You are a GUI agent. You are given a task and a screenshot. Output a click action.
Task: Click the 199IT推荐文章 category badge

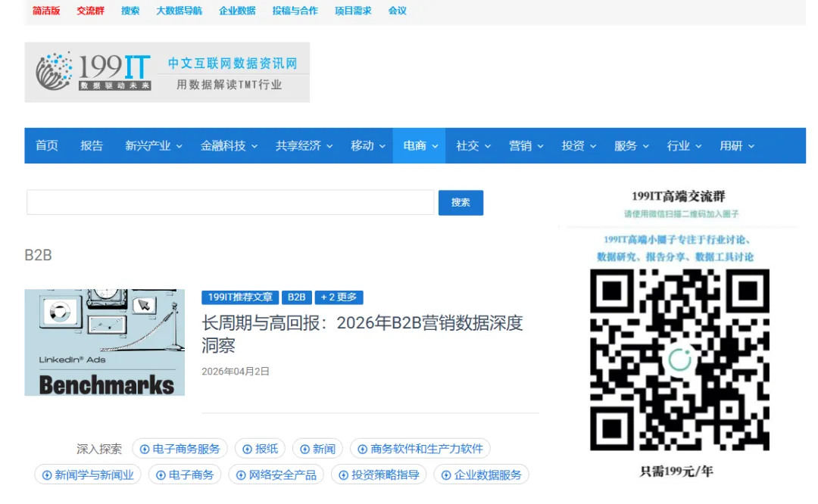point(240,297)
